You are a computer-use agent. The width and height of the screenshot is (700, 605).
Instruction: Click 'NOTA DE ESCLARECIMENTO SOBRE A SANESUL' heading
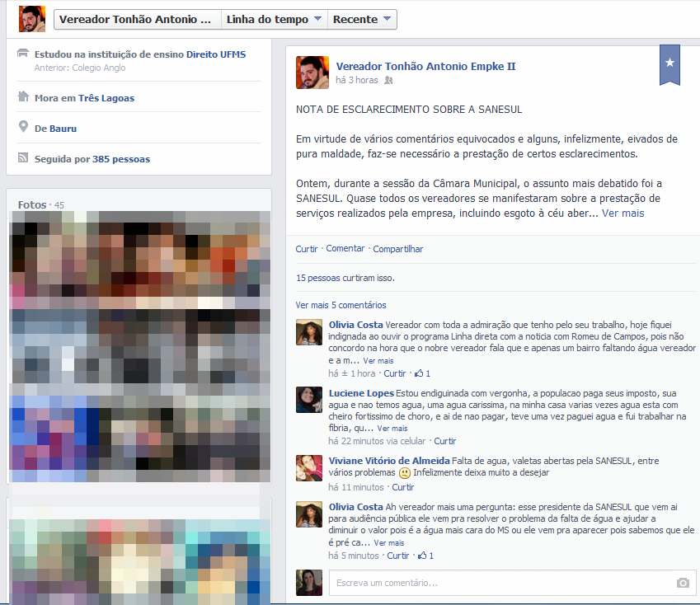point(409,110)
